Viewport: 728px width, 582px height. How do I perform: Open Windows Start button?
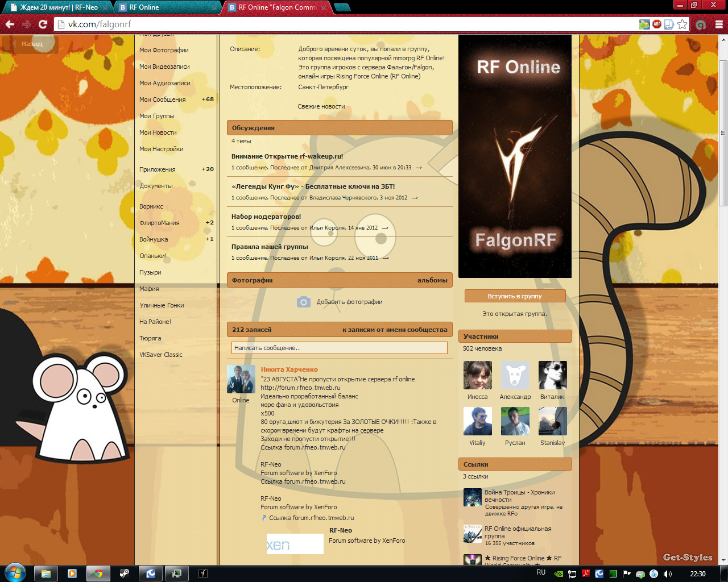pos(15,573)
